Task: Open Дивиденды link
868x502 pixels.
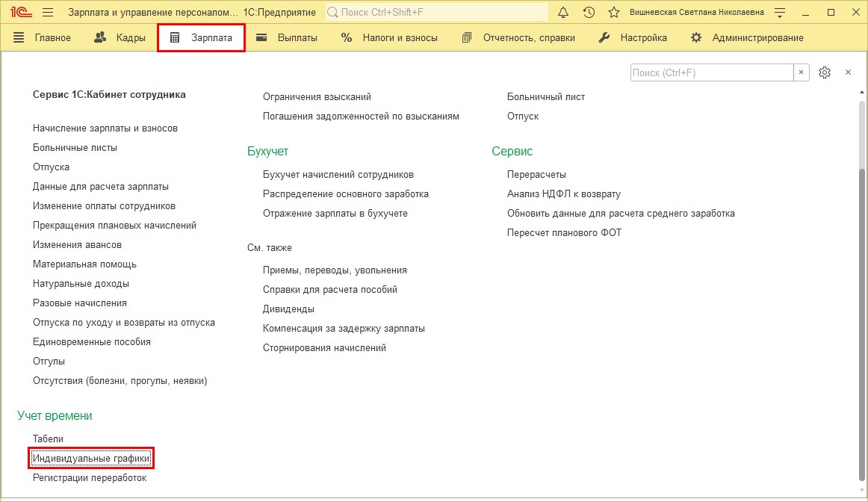Action: (288, 309)
